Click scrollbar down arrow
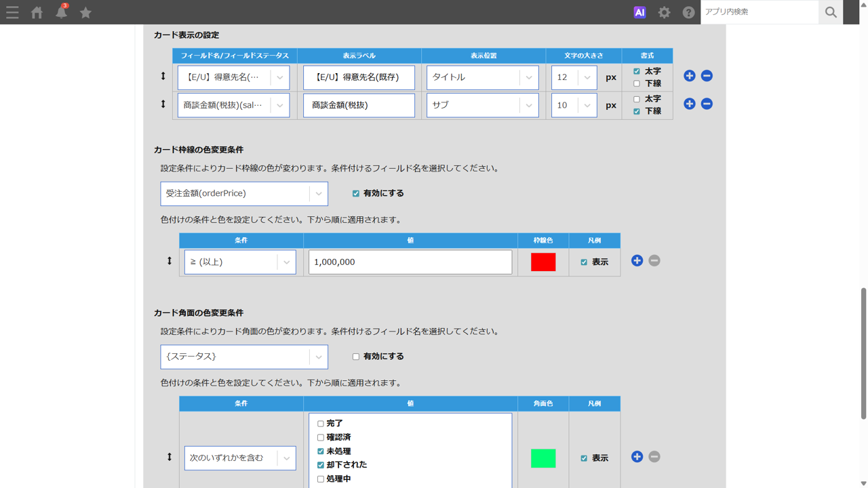The image size is (868, 488). point(863,483)
